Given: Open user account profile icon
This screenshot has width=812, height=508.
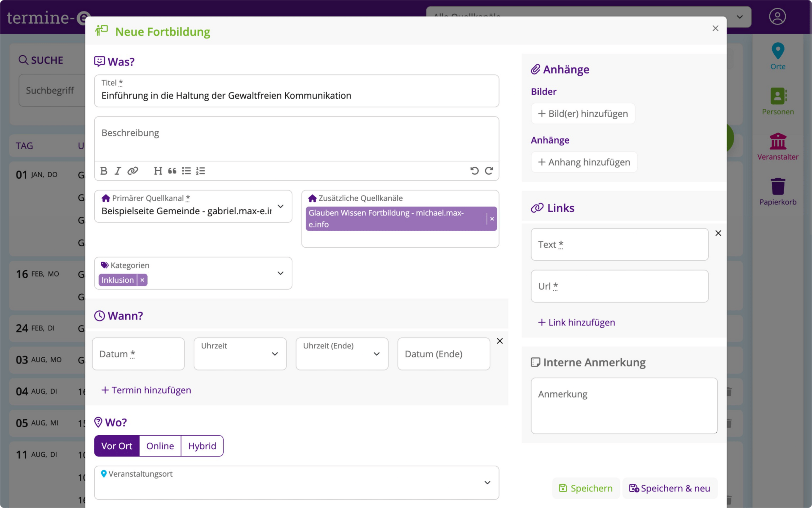Looking at the screenshot, I should coord(777,17).
